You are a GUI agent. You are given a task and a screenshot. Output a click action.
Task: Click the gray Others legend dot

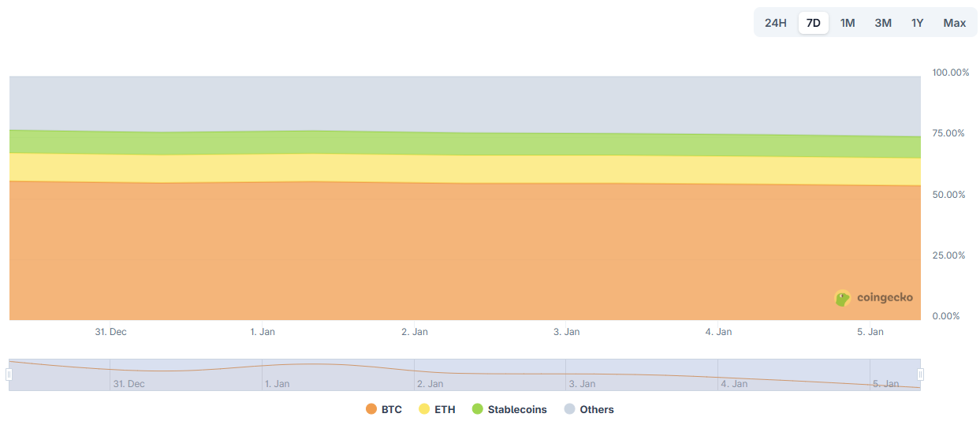pos(570,409)
